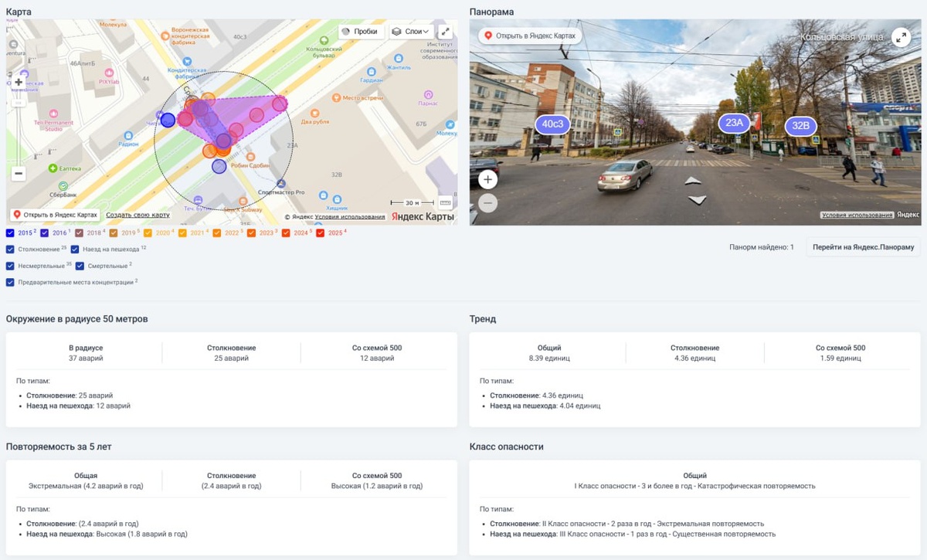Uncheck the Несмертельные filter
Viewport: 927px width, 560px height.
coord(10,266)
